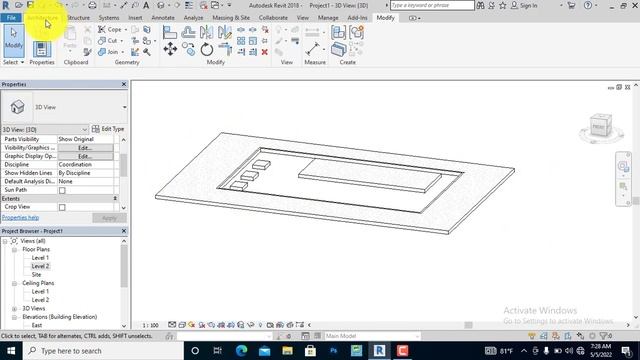This screenshot has width=640, height=360.
Task: Open the Properties help link
Action: coord(20,218)
